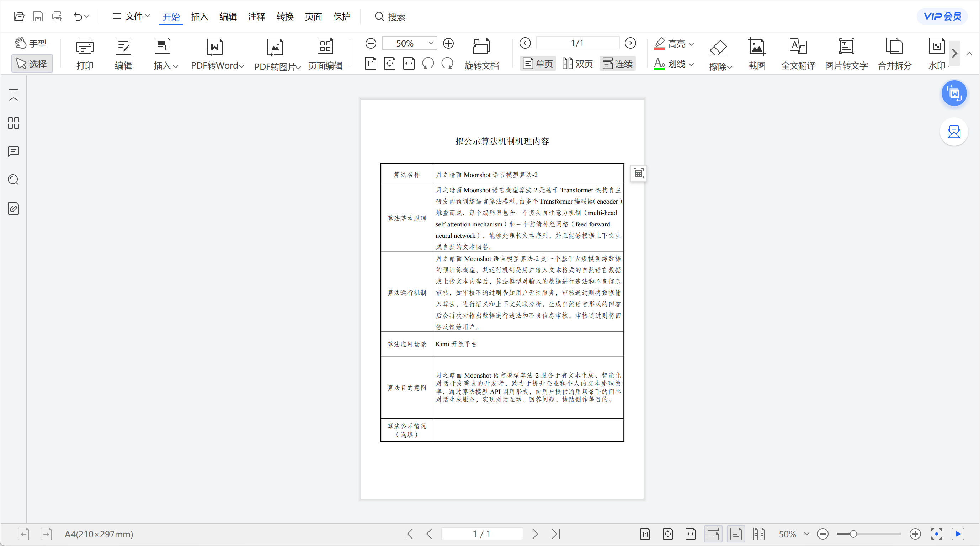Open the 文件 menu

tap(131, 16)
